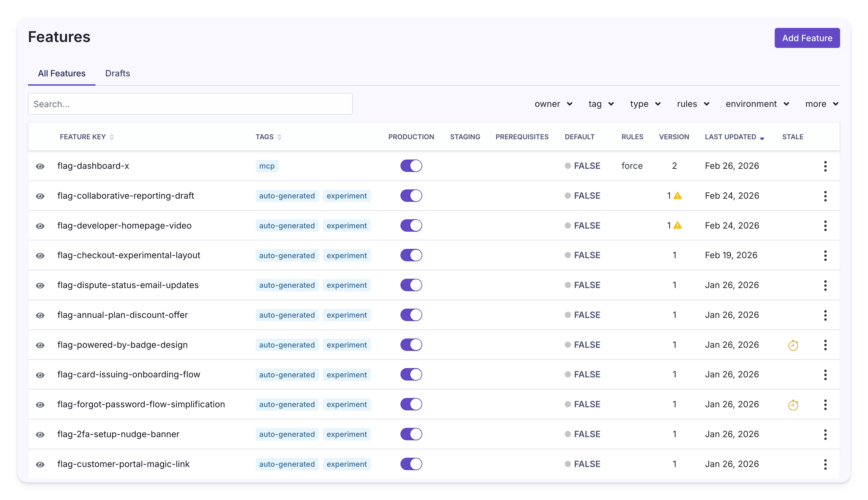The height and width of the screenshot is (500, 868).
Task: Open the three-dot menu for flag-card-issuing-onboarding-flow
Action: 825,375
